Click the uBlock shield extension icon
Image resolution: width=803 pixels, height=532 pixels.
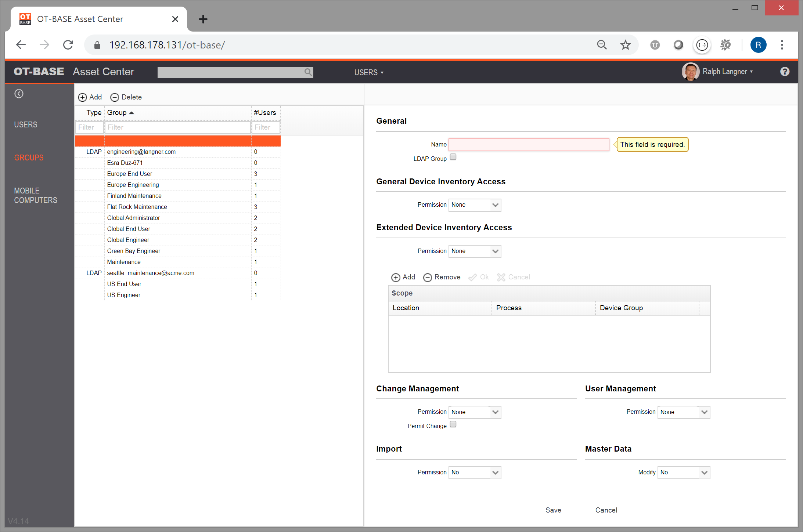click(x=655, y=45)
